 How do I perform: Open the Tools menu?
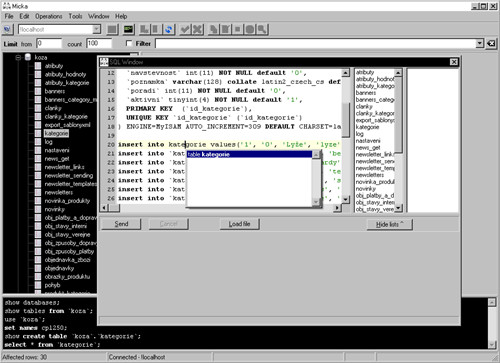tap(75, 16)
